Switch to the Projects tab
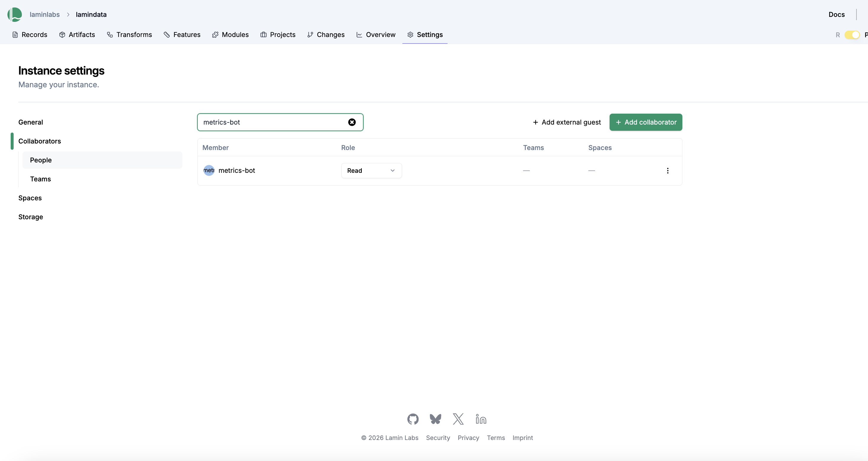Screen dimensions: 868x461 click(278, 35)
